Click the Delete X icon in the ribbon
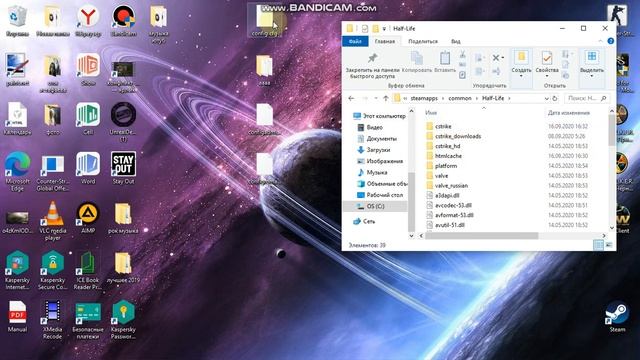 (496, 58)
